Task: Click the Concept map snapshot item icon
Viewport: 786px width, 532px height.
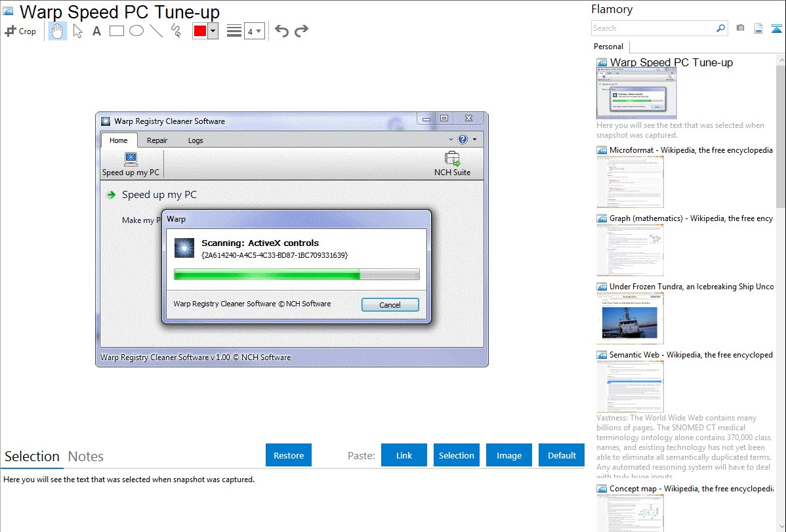Action: point(602,488)
